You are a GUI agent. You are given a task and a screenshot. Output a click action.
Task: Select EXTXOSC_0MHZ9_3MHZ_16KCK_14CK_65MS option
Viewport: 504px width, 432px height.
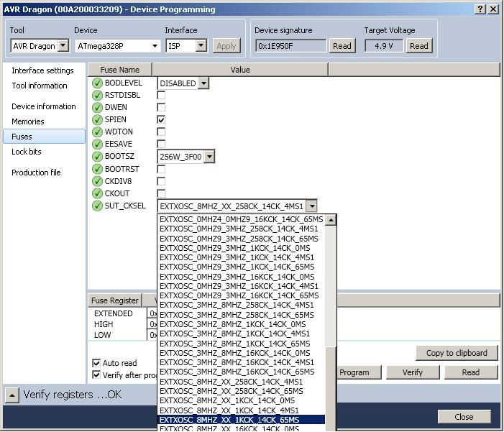(241, 295)
